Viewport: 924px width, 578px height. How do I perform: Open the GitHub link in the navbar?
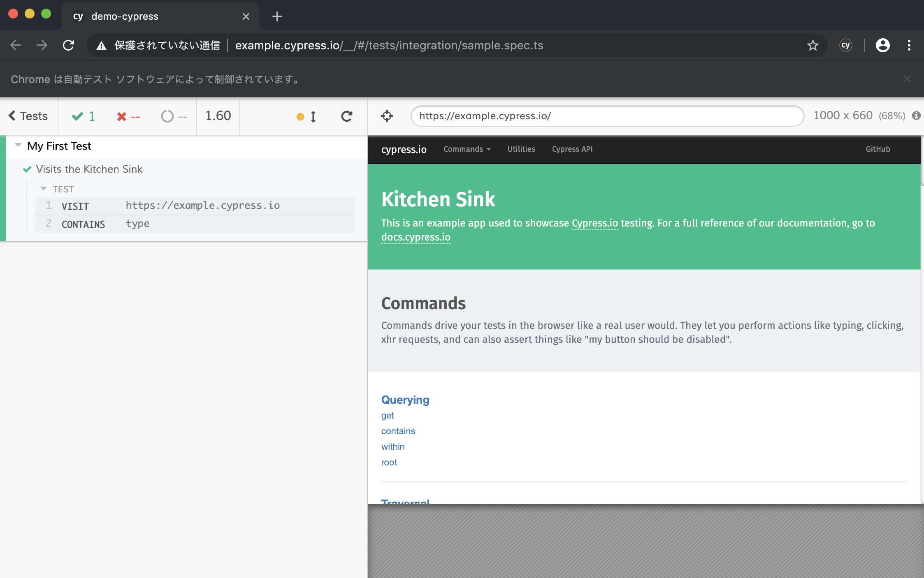pyautogui.click(x=878, y=149)
